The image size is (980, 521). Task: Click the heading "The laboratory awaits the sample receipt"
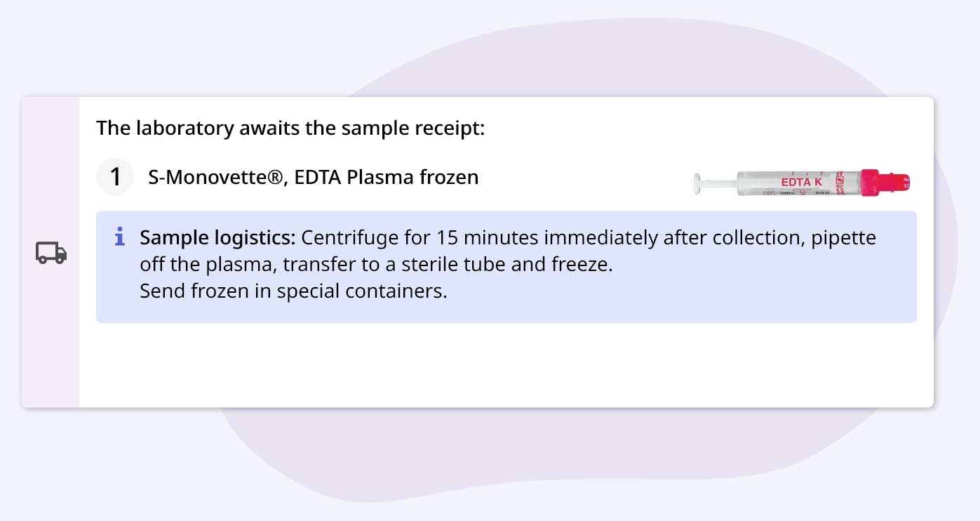click(x=290, y=128)
